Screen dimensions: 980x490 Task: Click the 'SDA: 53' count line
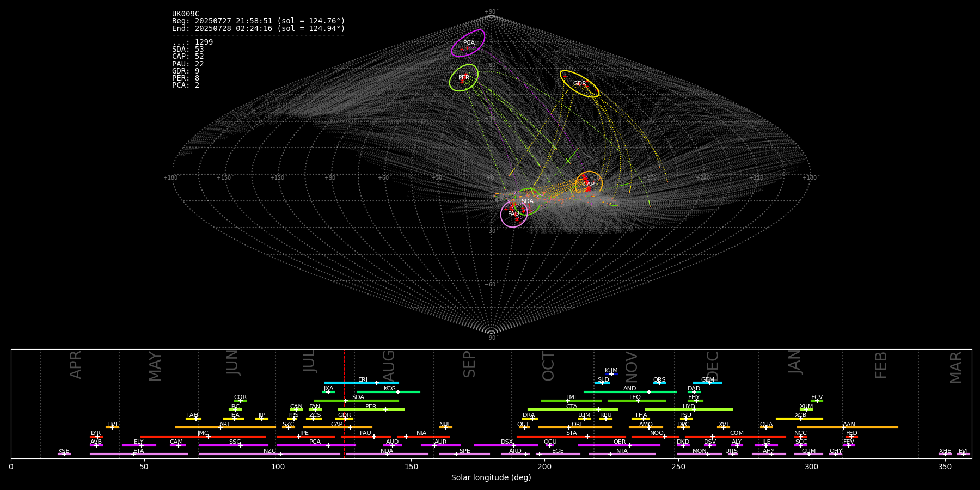coord(188,50)
